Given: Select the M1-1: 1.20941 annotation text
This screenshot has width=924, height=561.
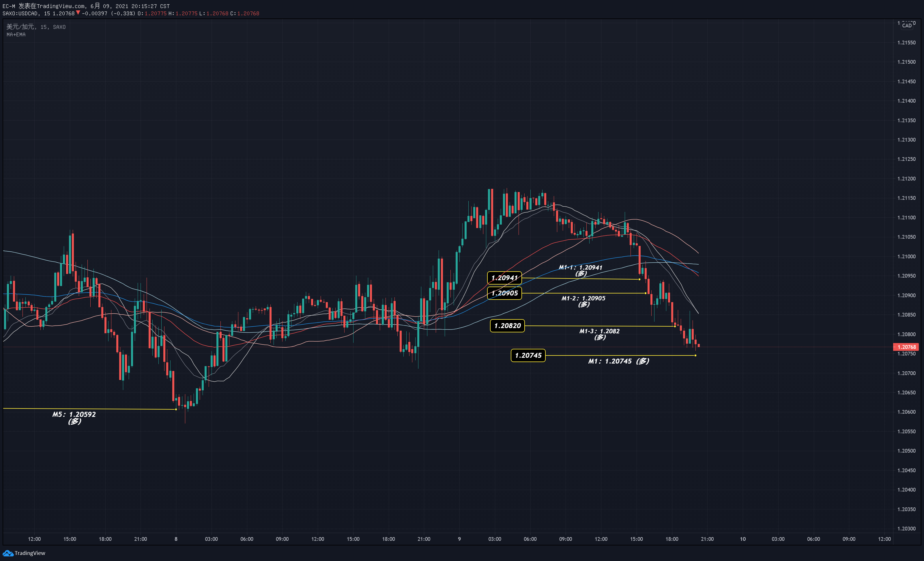Looking at the screenshot, I should pos(581,270).
